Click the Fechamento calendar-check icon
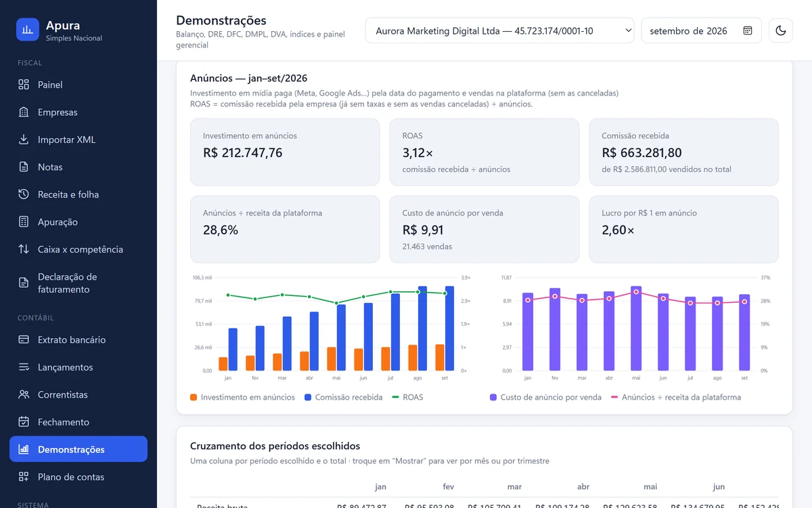Screen dimensions: 812x508 point(24,422)
